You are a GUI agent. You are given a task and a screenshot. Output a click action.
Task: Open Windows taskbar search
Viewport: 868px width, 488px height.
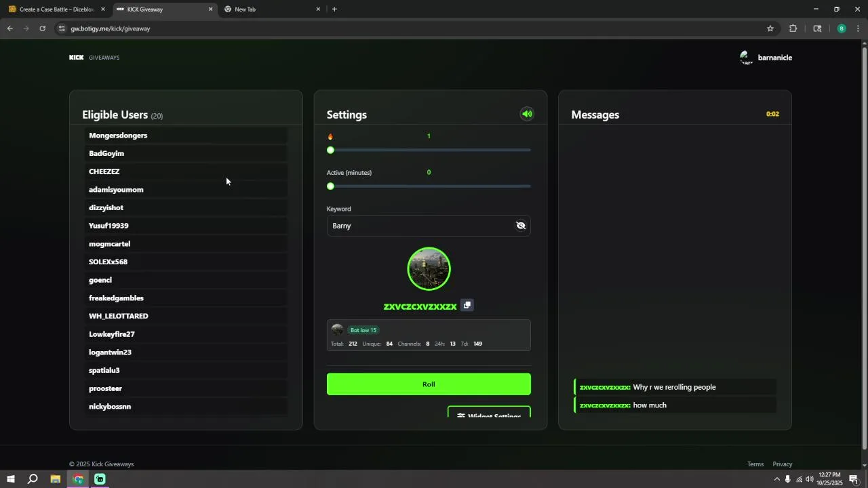[x=32, y=479]
